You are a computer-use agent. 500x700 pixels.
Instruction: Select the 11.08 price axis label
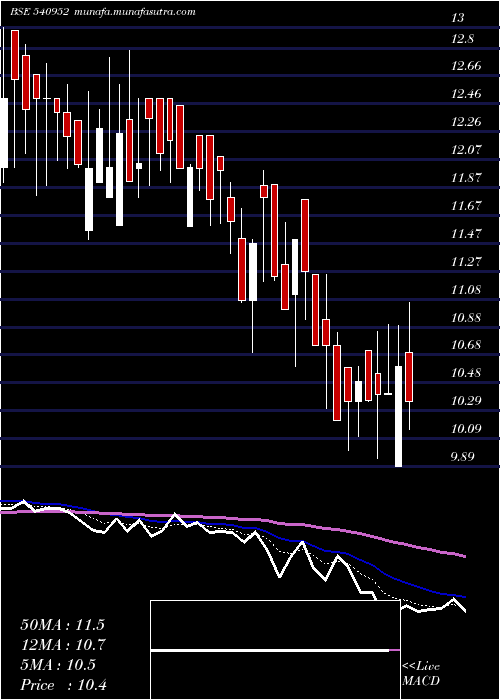coord(465,290)
